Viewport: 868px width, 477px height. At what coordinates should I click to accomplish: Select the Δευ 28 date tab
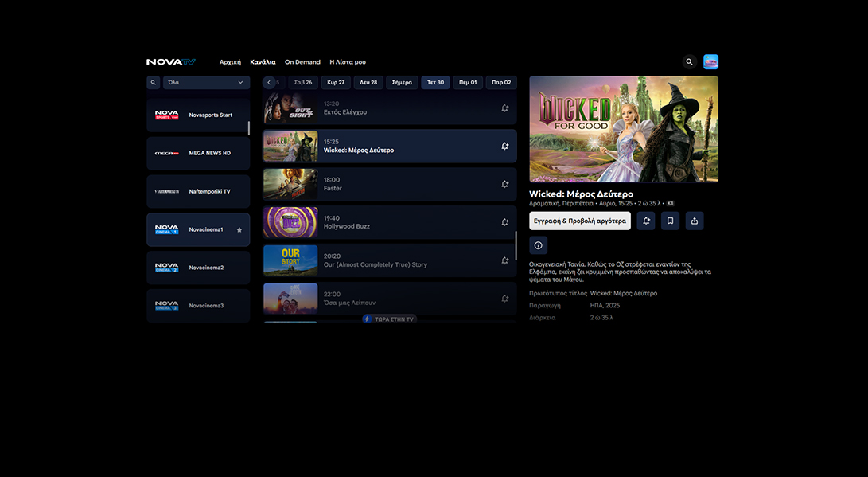368,83
